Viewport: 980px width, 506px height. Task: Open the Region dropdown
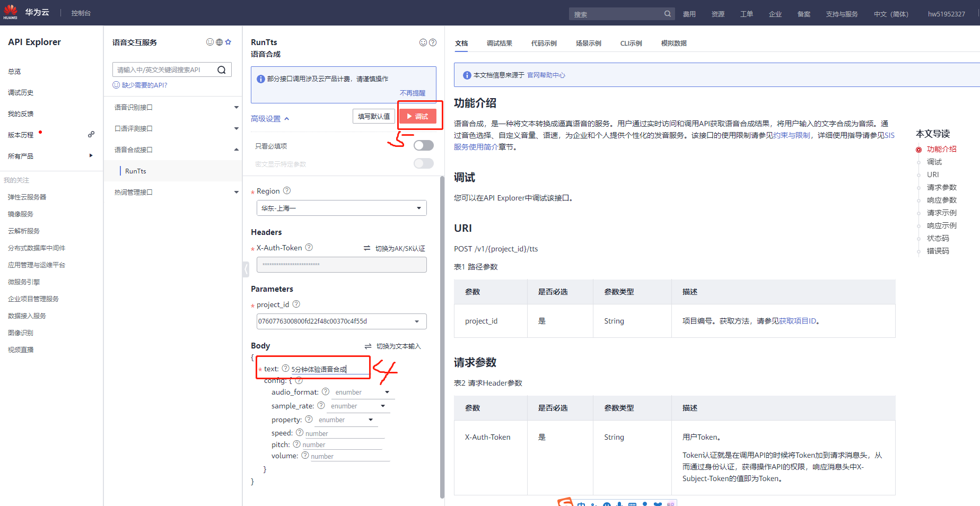(x=342, y=208)
